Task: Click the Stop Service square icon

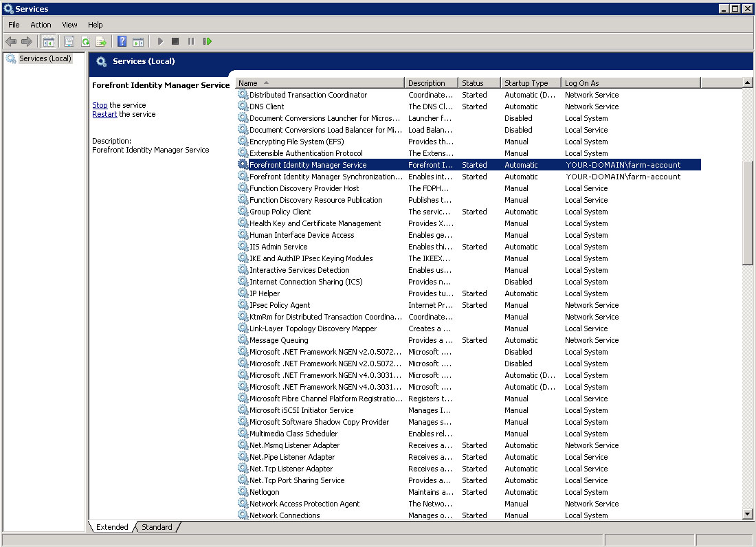Action: (175, 41)
